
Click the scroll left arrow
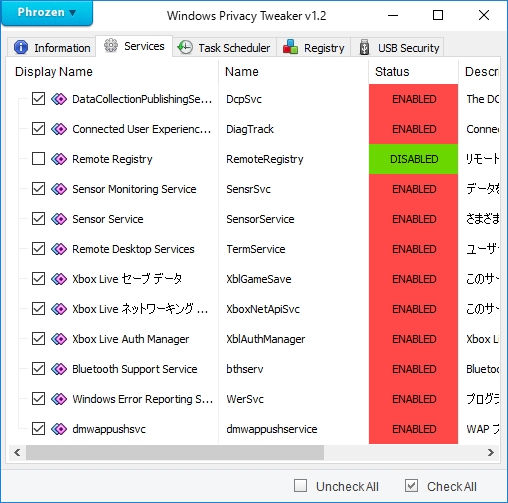17,452
